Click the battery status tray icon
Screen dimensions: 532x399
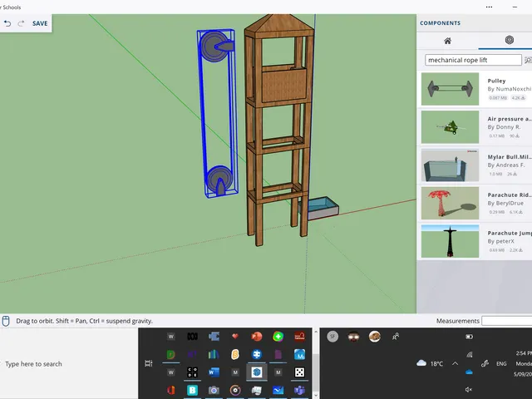[469, 337]
